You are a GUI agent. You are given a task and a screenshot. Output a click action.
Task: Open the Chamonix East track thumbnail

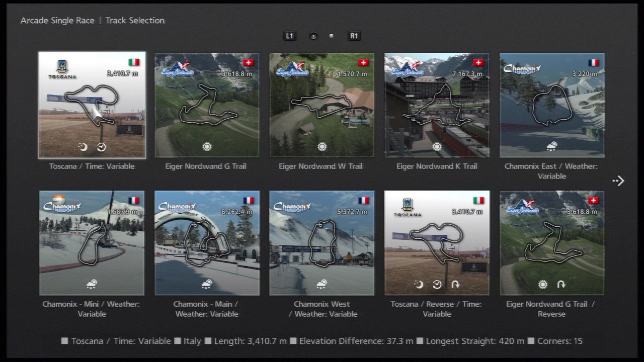[x=552, y=105]
